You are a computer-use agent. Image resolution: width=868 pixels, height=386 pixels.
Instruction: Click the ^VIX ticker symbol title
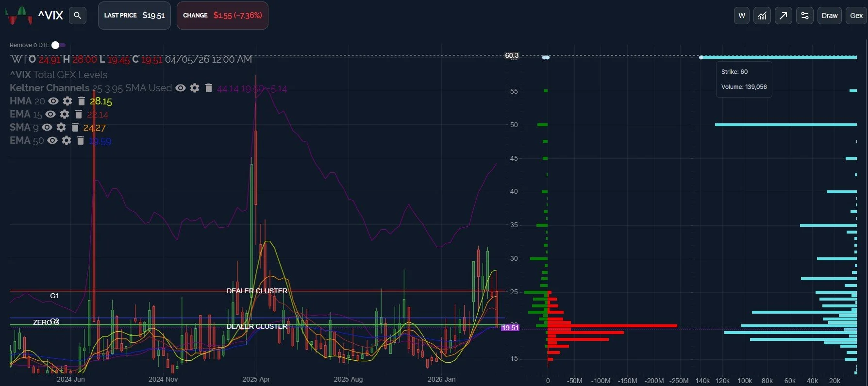click(51, 16)
